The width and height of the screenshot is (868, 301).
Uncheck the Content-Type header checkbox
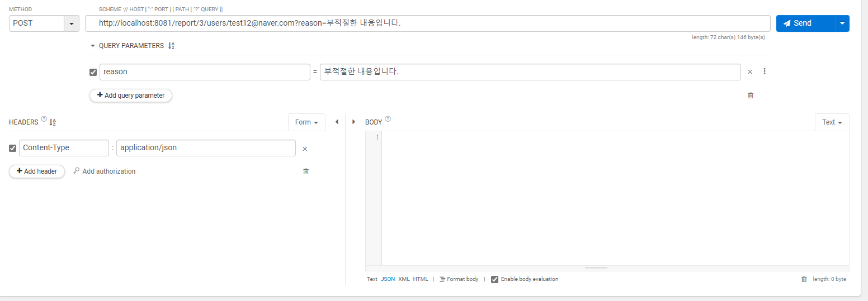point(12,149)
